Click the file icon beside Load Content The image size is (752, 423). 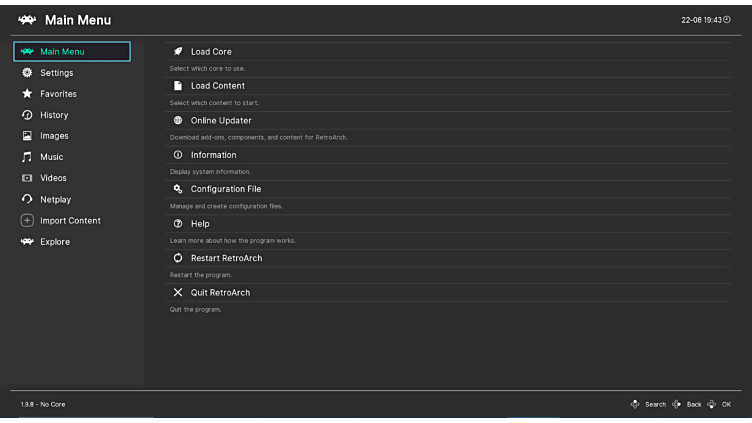pos(178,86)
